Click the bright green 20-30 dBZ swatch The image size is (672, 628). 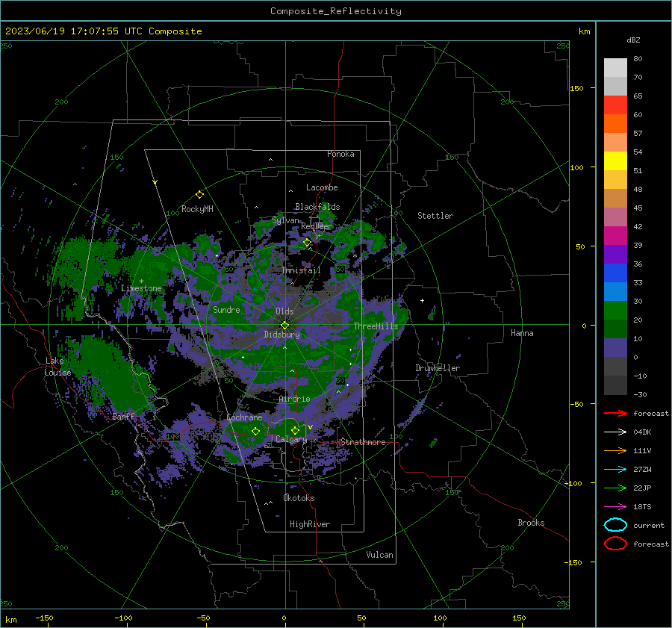[615, 311]
